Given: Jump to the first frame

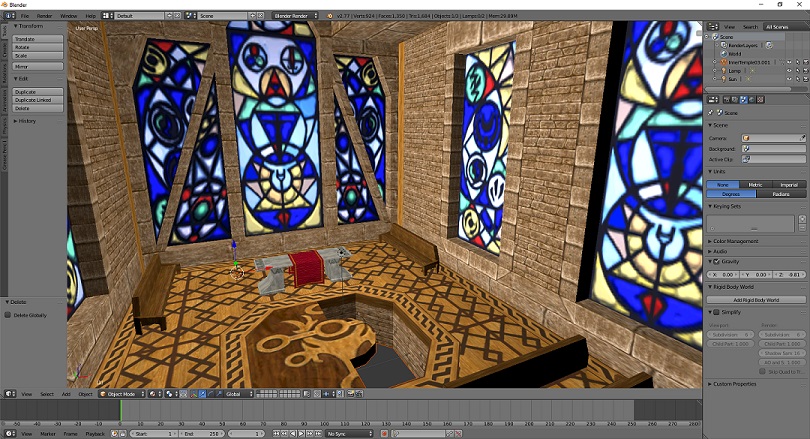Looking at the screenshot, I should [x=276, y=434].
